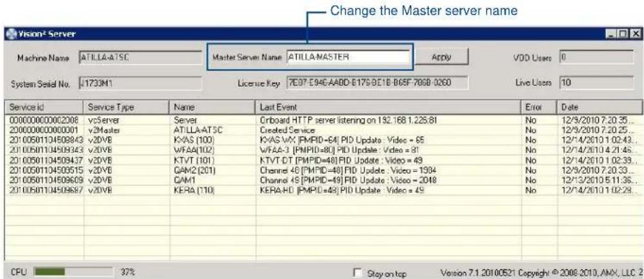
Task: Click the VDD Users field
Action: coord(596,57)
